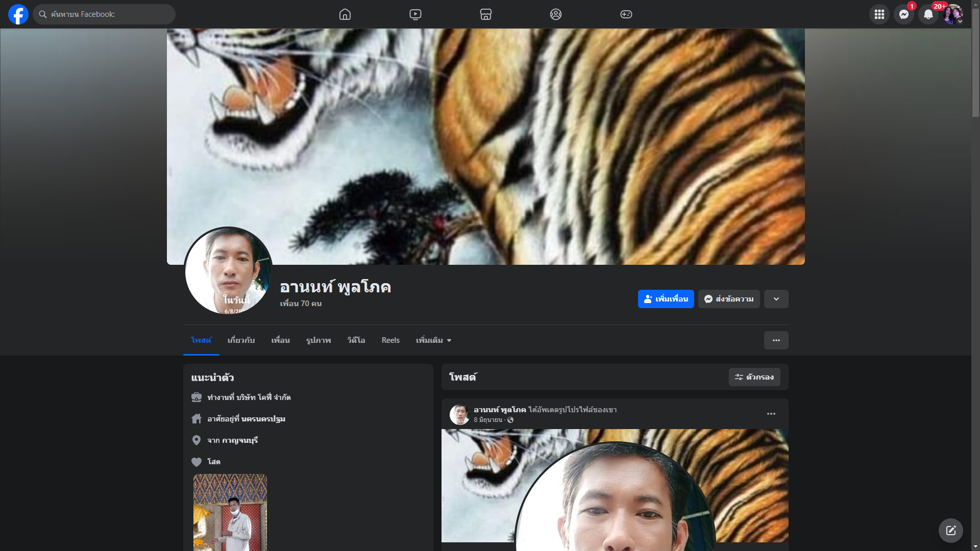Click new message compose icon
Image resolution: width=980 pixels, height=551 pixels.
tap(950, 531)
